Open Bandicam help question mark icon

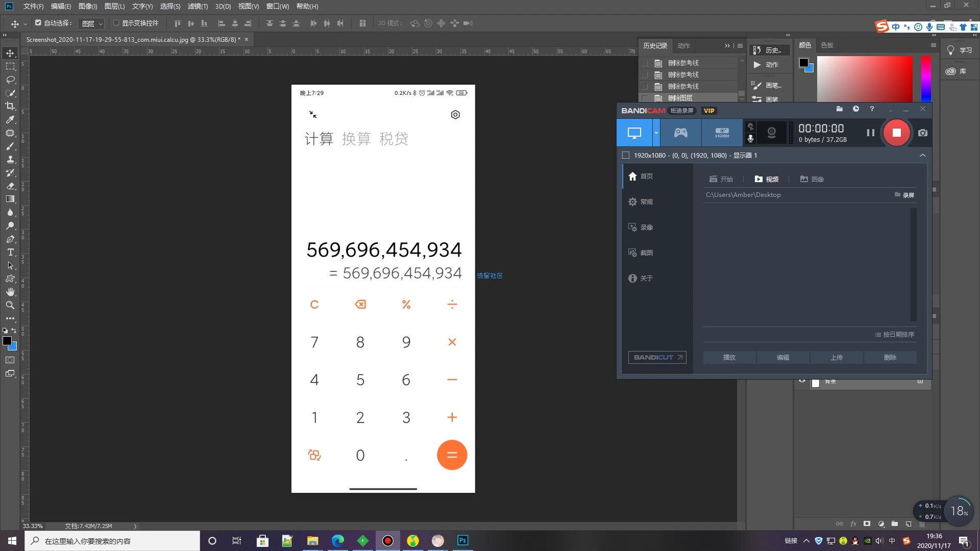click(872, 109)
